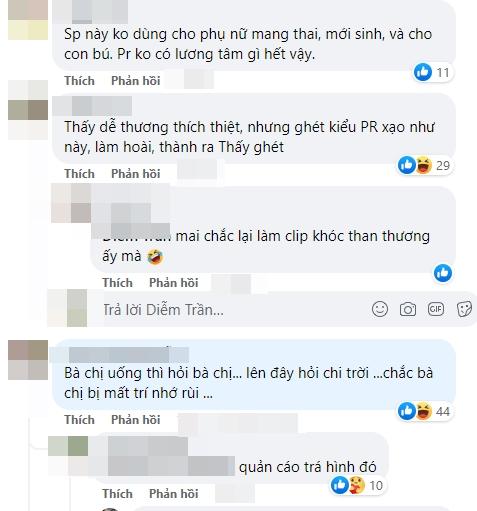This screenshot has width=477, height=511.
Task: Like the Thấy dễ thương comment
Action: [x=79, y=174]
